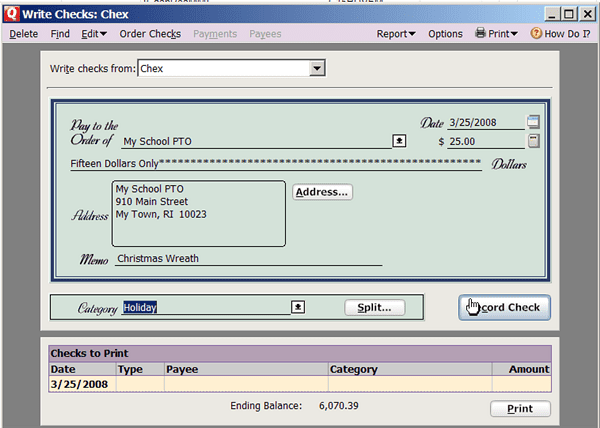
Task: Click the Quicken logo icon in title bar
Action: 11,14
